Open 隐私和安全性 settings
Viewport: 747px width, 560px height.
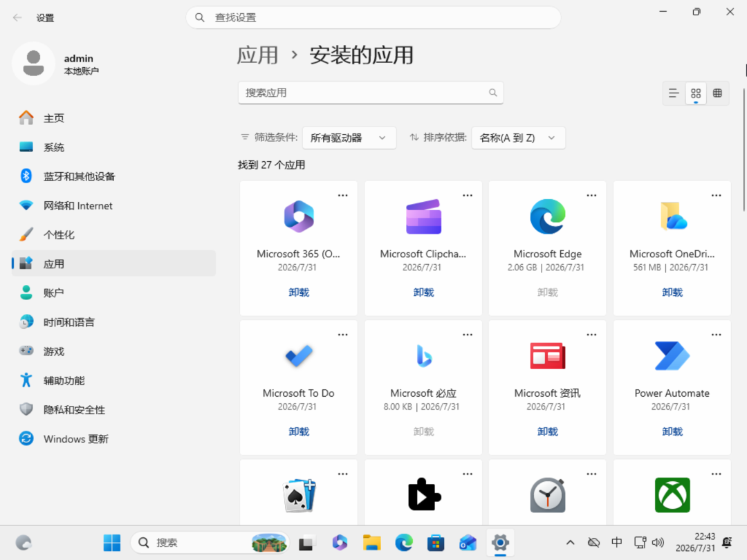click(x=113, y=409)
